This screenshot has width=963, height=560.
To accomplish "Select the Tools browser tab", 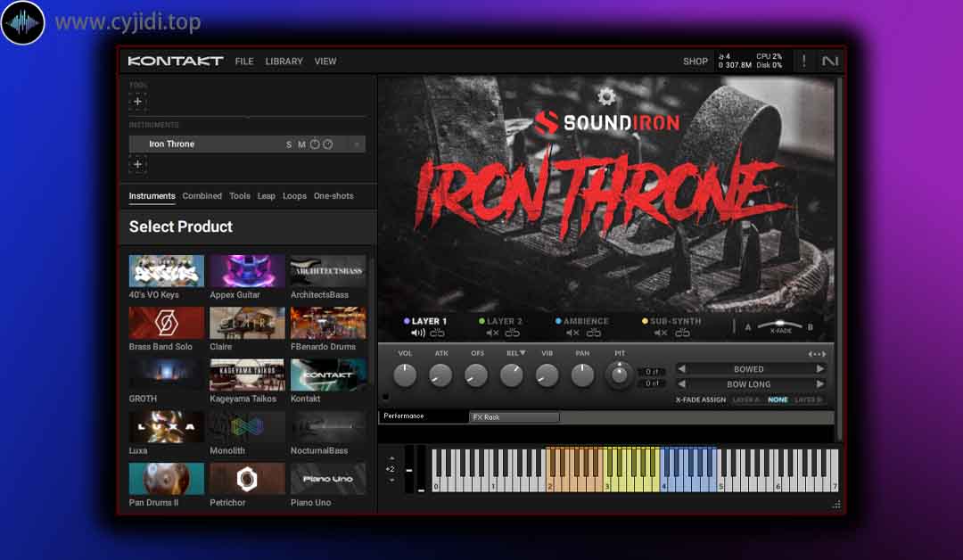I will pos(240,196).
